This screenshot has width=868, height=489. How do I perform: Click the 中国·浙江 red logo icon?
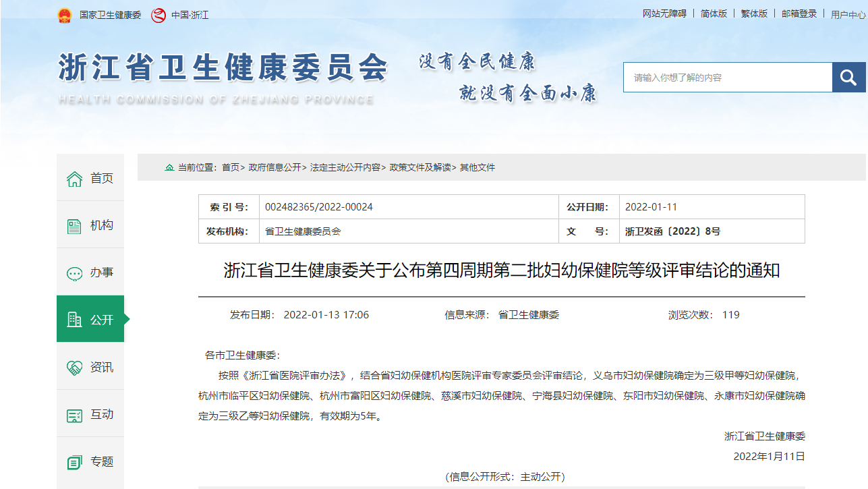[158, 15]
